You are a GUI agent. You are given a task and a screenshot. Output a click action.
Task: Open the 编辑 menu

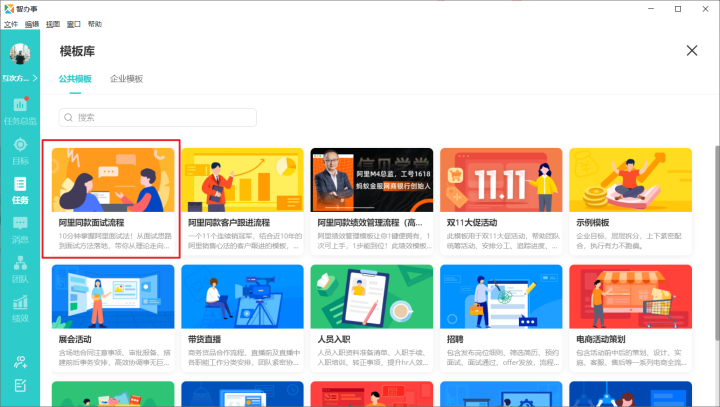point(32,24)
